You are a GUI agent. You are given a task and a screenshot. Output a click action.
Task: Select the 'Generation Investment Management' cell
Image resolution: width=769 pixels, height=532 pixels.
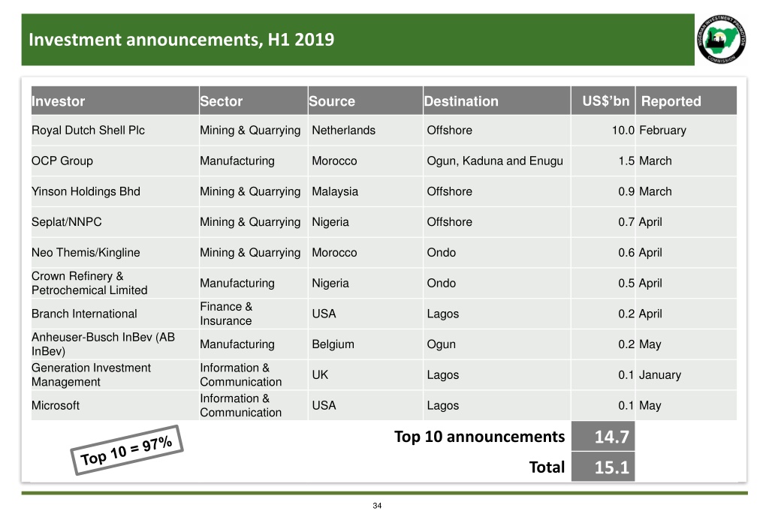click(x=115, y=374)
